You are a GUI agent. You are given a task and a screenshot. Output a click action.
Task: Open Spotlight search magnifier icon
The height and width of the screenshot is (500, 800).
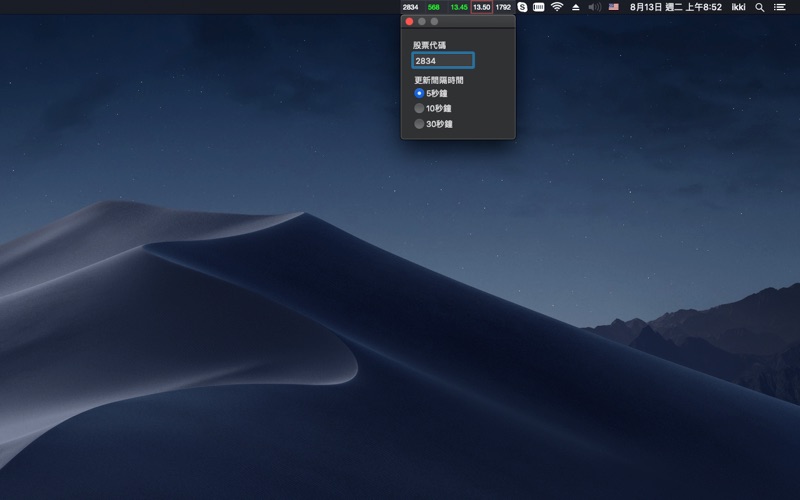tap(759, 7)
